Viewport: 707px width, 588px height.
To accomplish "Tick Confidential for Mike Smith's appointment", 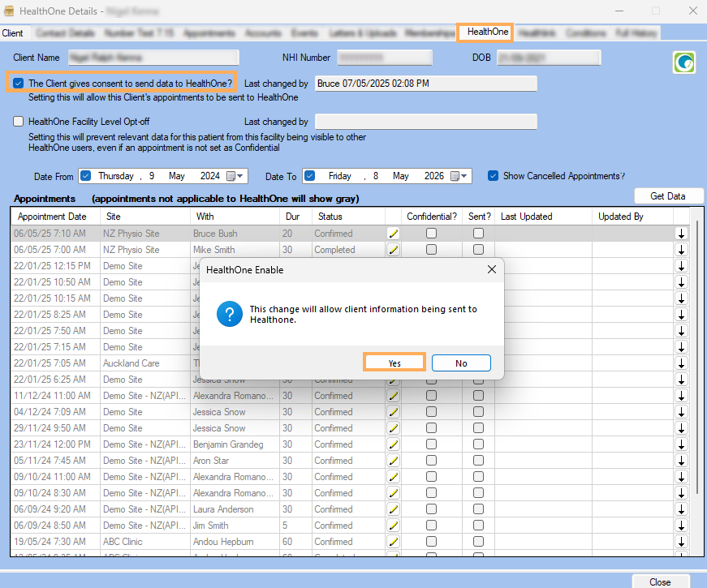I will (x=432, y=250).
